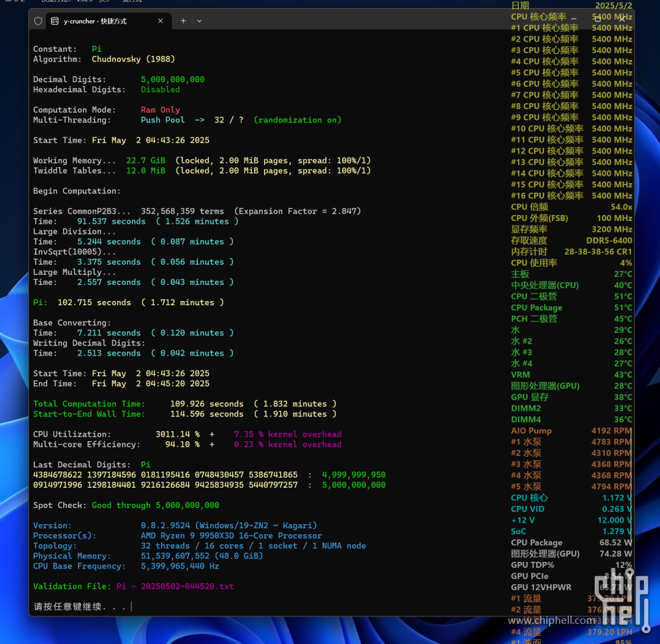
Task: Click the #16 CPU 核心频率 overlay row
Action: click(x=571, y=196)
